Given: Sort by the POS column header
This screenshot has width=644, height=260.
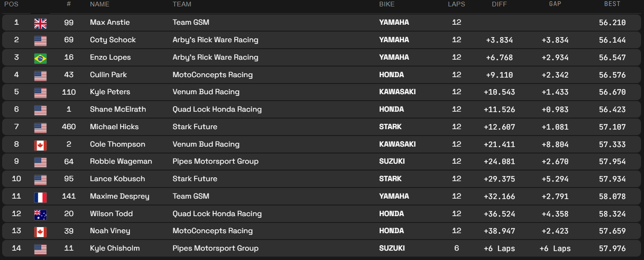Looking at the screenshot, I should point(11,4).
